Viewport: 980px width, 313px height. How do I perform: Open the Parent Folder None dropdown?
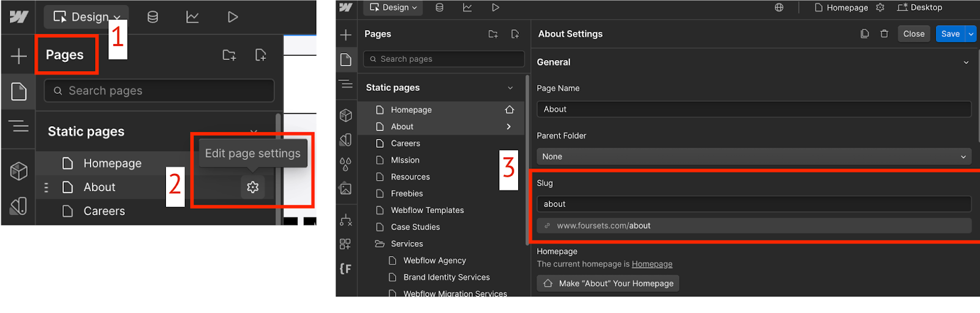coord(754,156)
